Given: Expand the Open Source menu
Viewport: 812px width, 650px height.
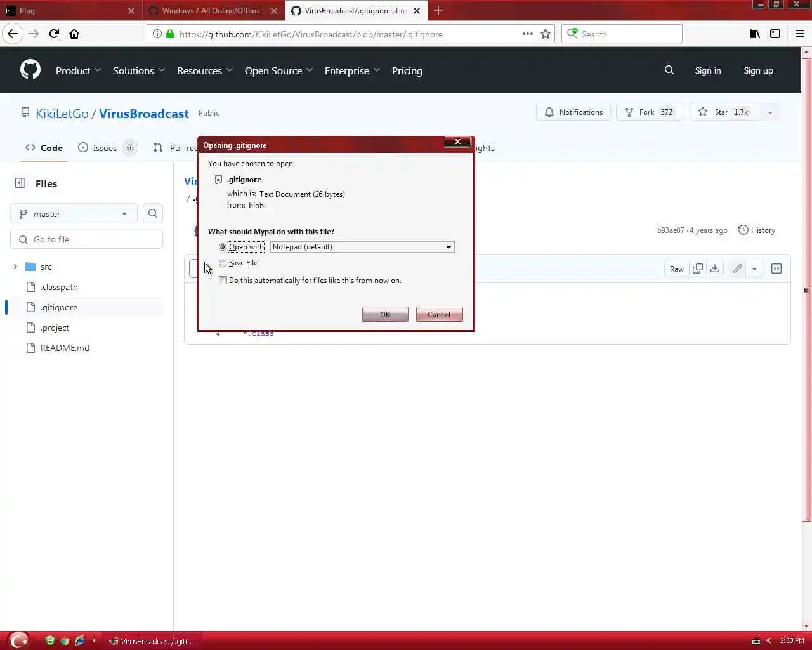Looking at the screenshot, I should (279, 70).
